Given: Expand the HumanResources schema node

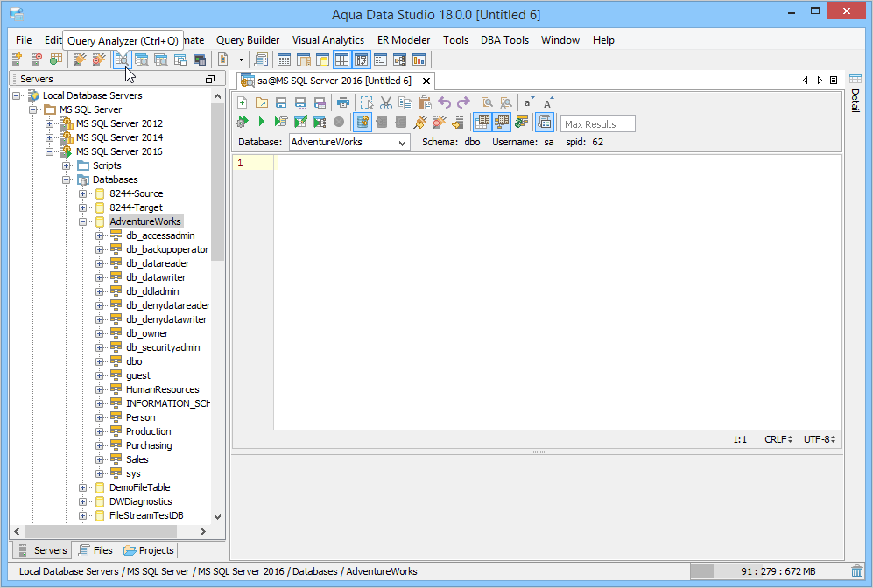Looking at the screenshot, I should [x=99, y=389].
